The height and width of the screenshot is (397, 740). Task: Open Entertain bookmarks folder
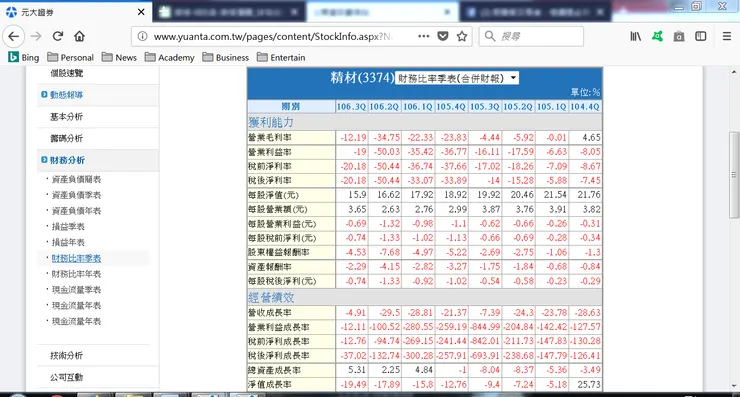(x=281, y=58)
